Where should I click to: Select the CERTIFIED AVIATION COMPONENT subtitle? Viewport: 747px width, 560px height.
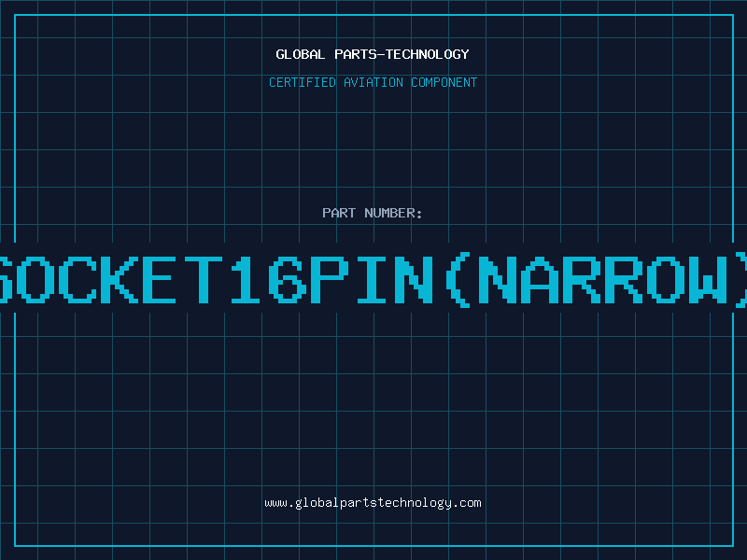pos(373,82)
